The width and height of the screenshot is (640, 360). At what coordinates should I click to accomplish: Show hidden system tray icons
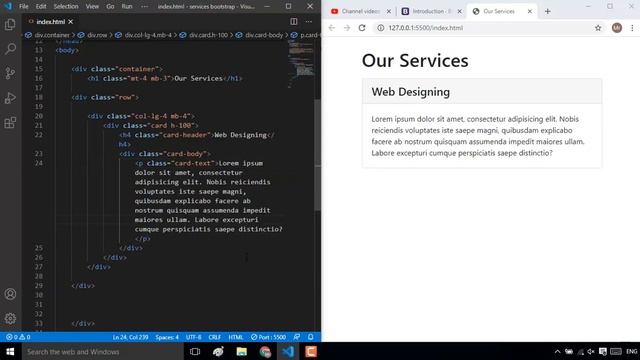pyautogui.click(x=558, y=351)
